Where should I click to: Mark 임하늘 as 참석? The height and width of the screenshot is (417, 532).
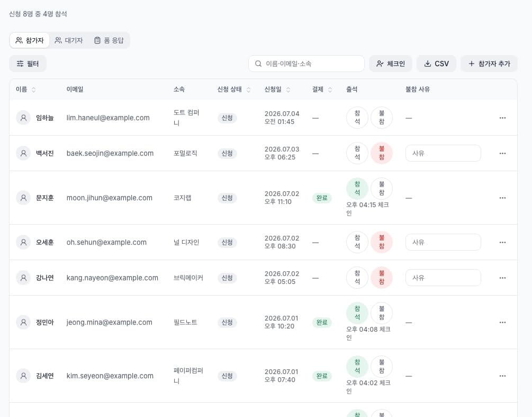[357, 118]
